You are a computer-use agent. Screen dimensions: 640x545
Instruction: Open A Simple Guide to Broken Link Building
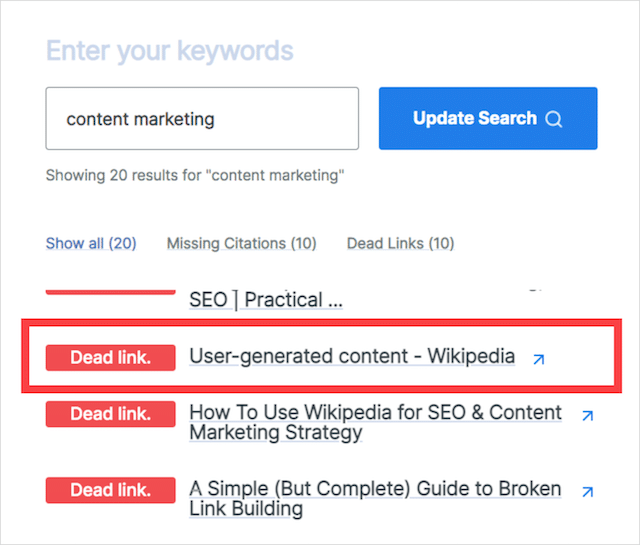point(375,498)
